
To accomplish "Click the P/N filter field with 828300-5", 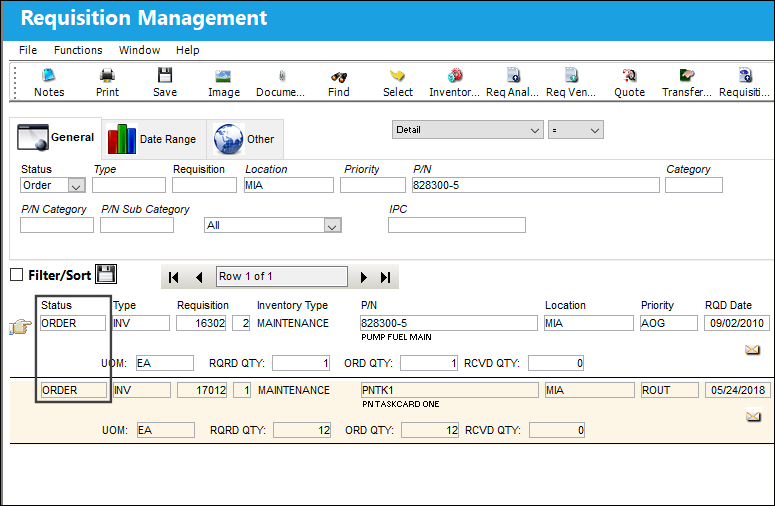I will 536,185.
